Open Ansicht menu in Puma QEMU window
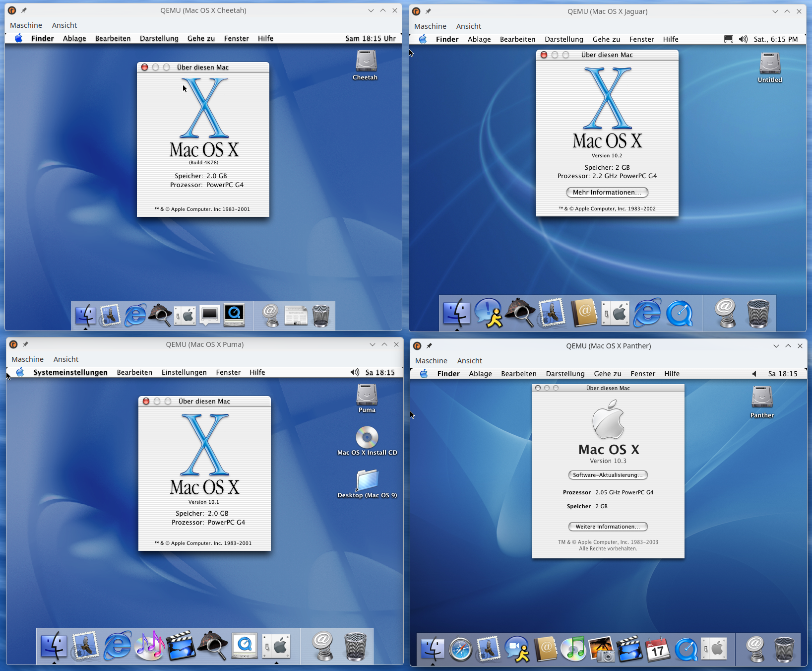This screenshot has height=671, width=812. click(x=66, y=359)
